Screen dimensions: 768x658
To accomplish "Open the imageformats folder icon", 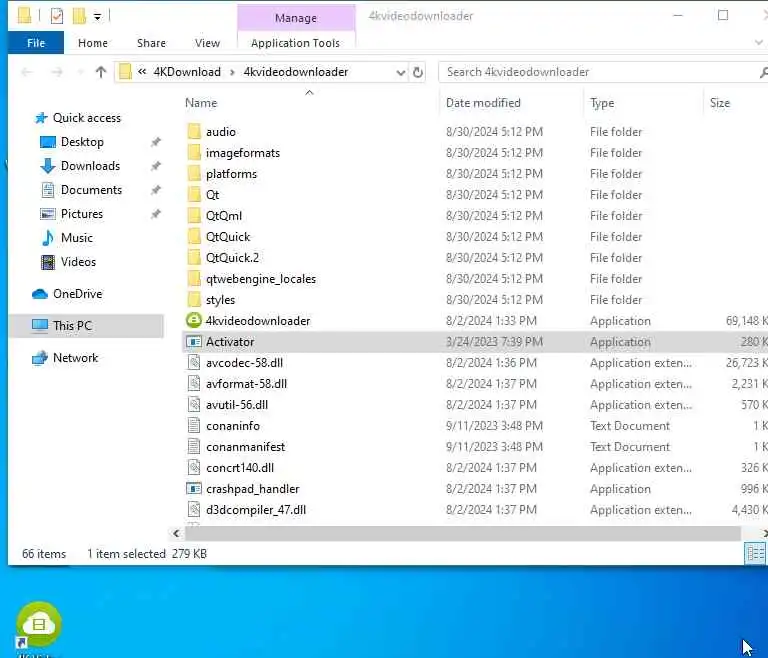I will [x=194, y=153].
